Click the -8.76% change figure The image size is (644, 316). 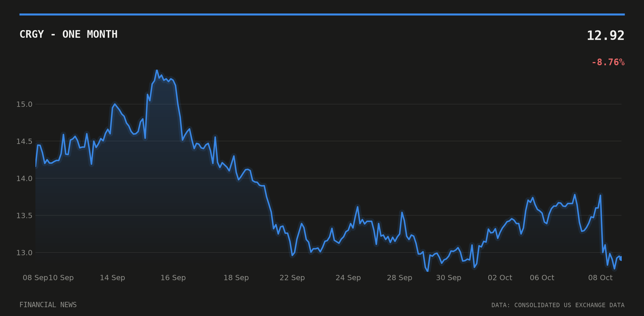tap(608, 62)
